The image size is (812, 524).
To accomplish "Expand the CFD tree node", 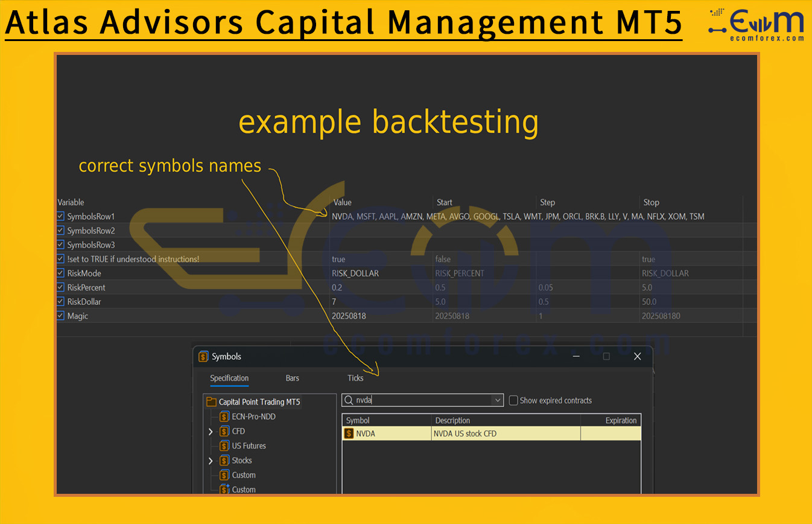I will coord(211,432).
